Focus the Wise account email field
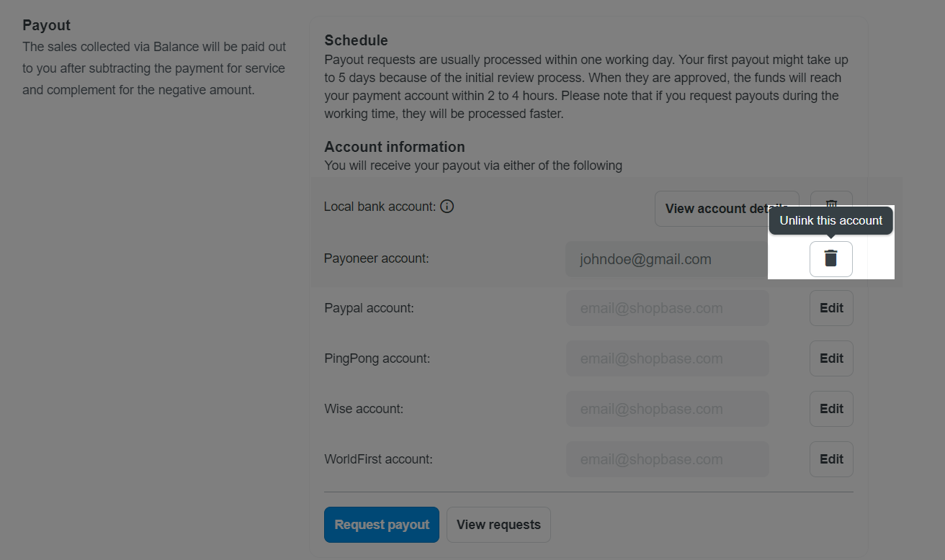The image size is (945, 560). tap(667, 409)
